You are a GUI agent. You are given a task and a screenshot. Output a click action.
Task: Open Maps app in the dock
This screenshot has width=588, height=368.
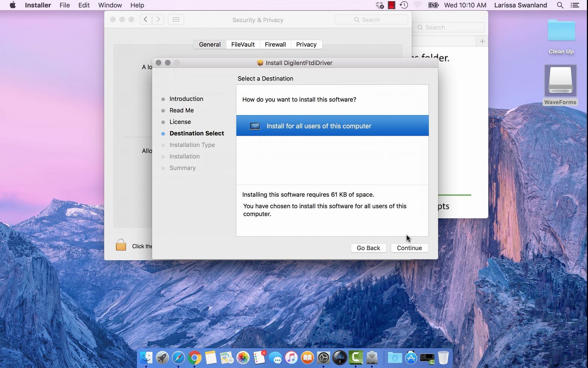[227, 357]
